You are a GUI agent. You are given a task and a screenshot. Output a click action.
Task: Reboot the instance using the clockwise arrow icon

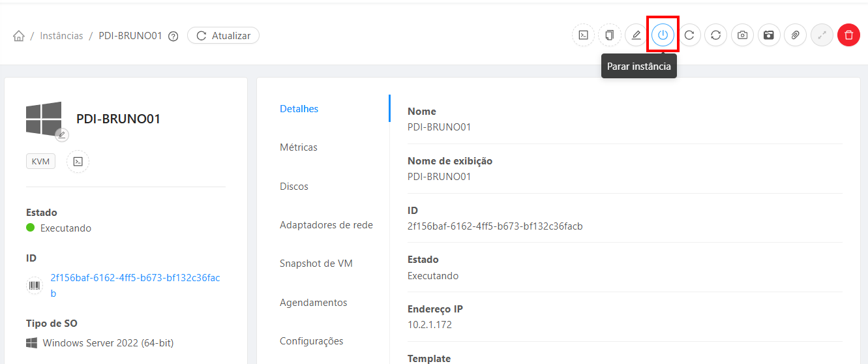coord(689,35)
